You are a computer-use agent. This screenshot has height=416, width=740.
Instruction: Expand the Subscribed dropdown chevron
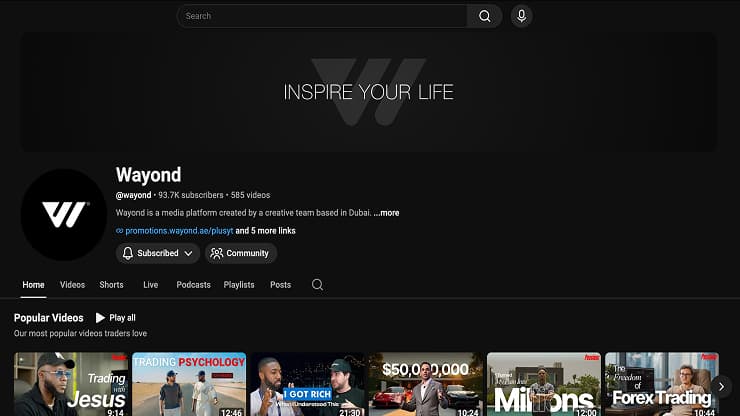click(188, 254)
